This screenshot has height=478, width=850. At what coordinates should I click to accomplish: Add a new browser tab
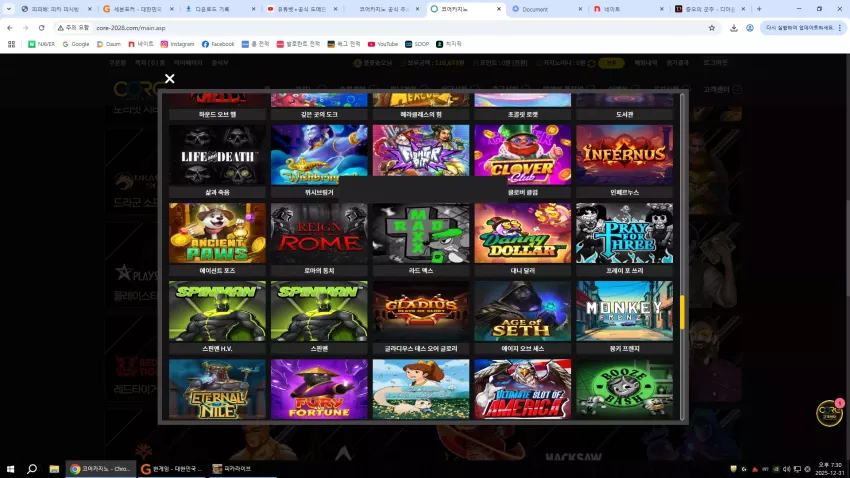(x=759, y=9)
